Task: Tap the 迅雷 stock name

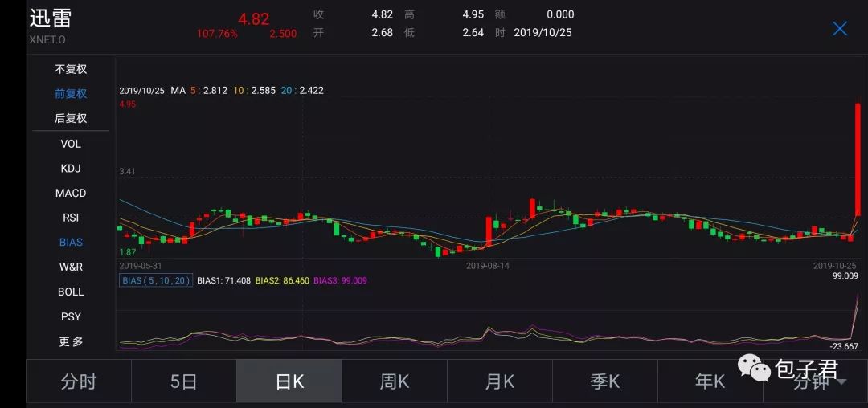Action: [x=51, y=18]
